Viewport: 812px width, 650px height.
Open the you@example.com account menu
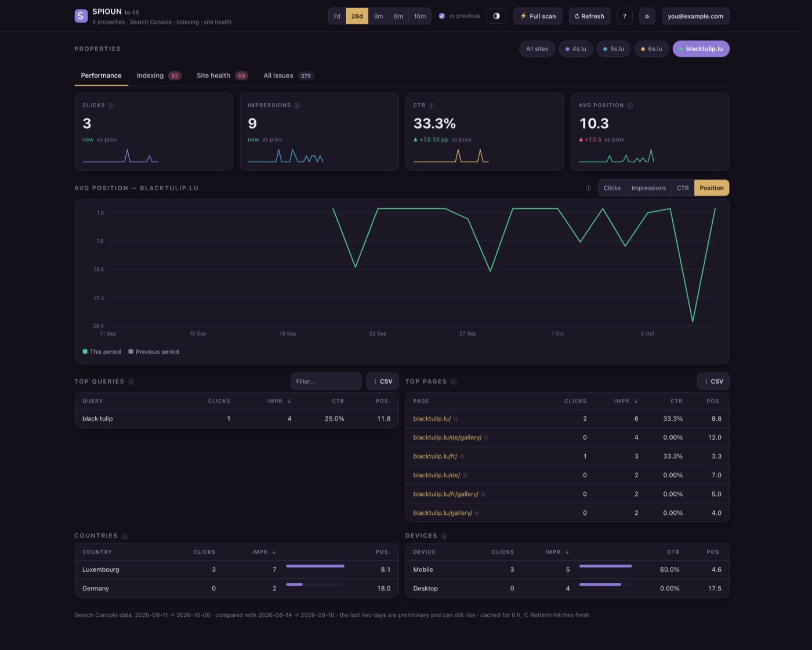coord(695,16)
